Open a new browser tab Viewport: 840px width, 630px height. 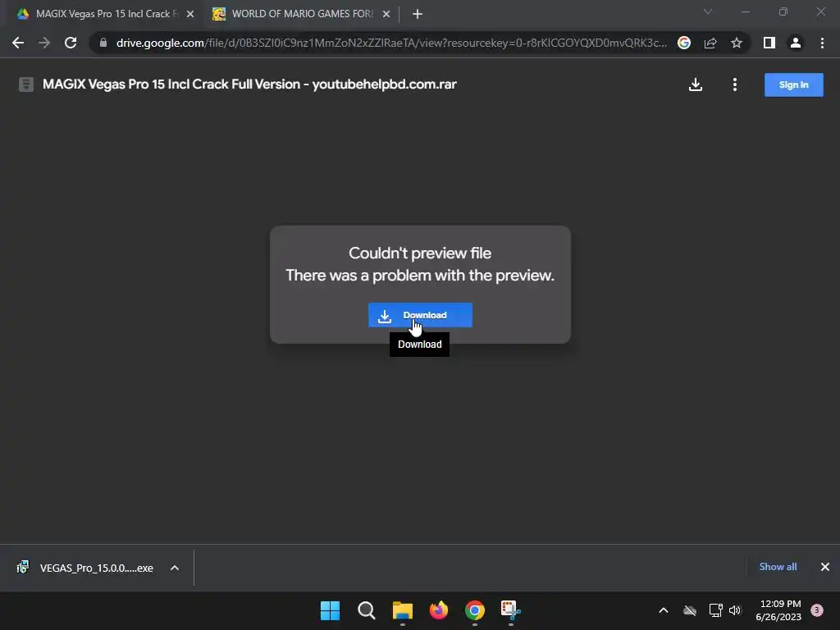pos(418,14)
